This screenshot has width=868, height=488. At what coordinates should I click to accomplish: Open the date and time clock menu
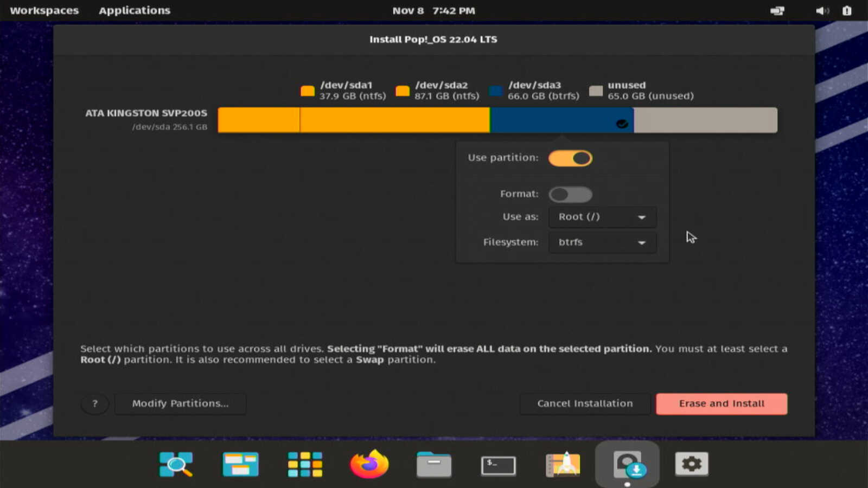tap(434, 11)
